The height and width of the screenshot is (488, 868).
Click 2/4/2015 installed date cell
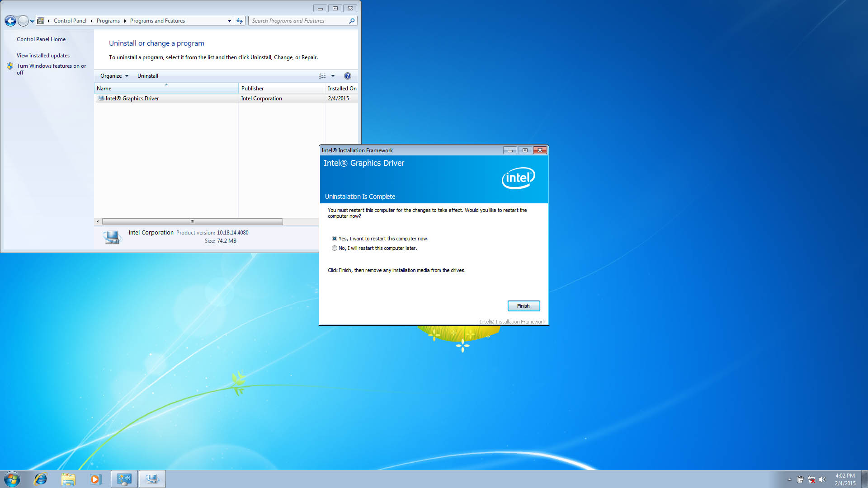[338, 99]
